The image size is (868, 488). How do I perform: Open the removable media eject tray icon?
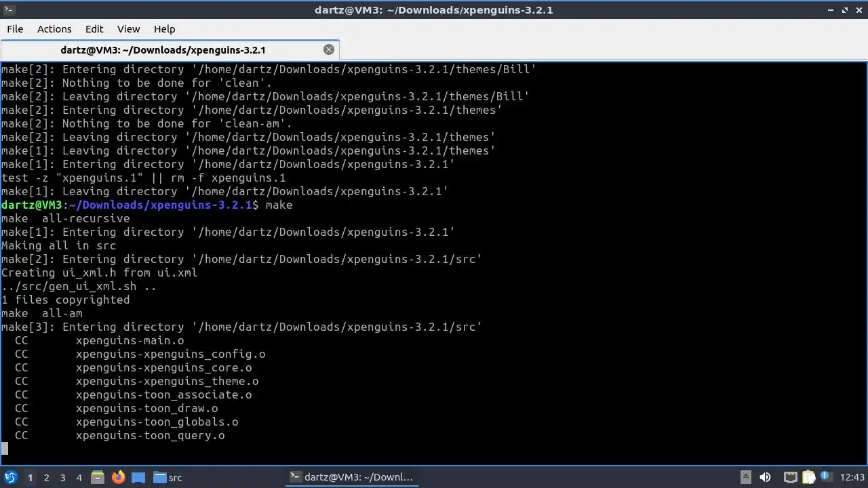[745, 477]
